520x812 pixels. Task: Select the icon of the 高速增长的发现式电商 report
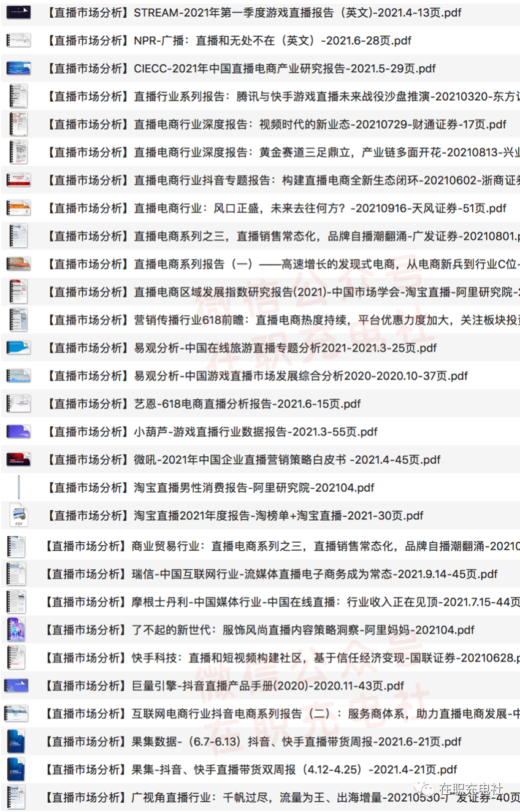pos(18,264)
